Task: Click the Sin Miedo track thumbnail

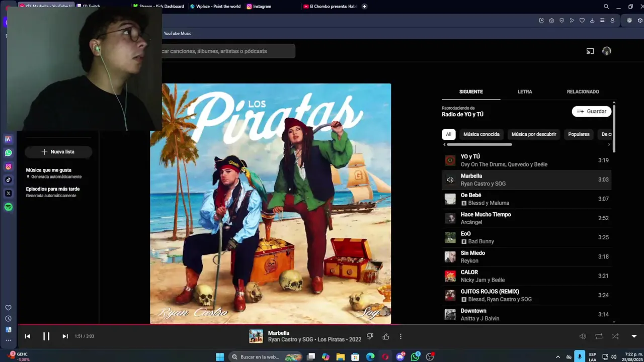Action: [450, 256]
